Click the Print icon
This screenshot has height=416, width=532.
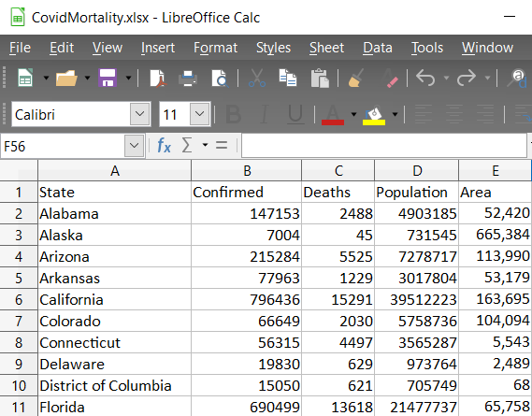pyautogui.click(x=188, y=78)
